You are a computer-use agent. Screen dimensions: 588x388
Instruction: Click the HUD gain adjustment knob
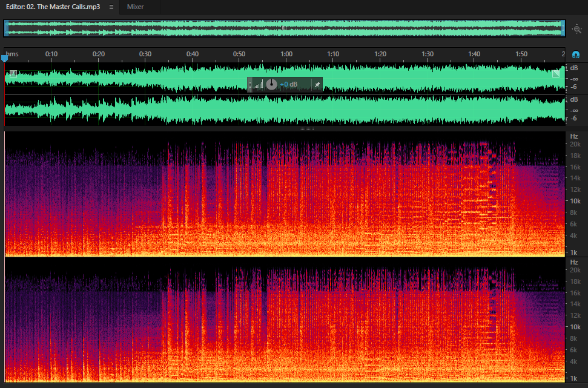[271, 84]
